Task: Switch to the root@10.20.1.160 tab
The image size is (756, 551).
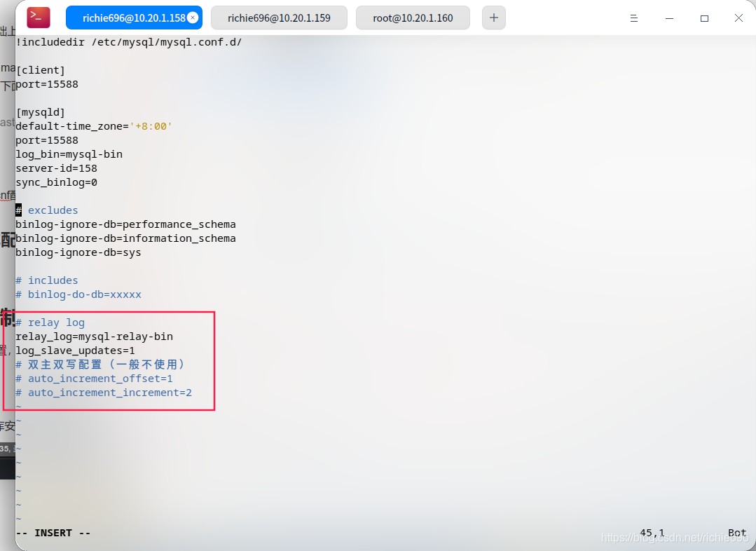Action: (413, 18)
